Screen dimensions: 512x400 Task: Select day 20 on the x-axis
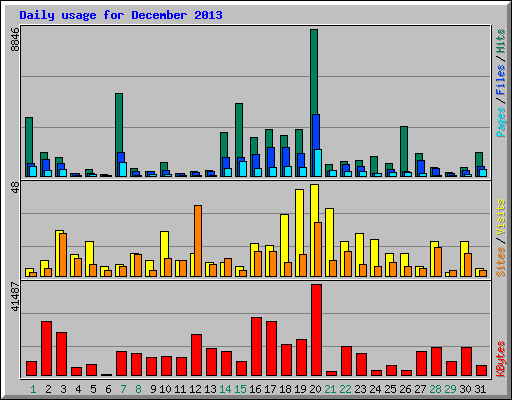(x=315, y=389)
